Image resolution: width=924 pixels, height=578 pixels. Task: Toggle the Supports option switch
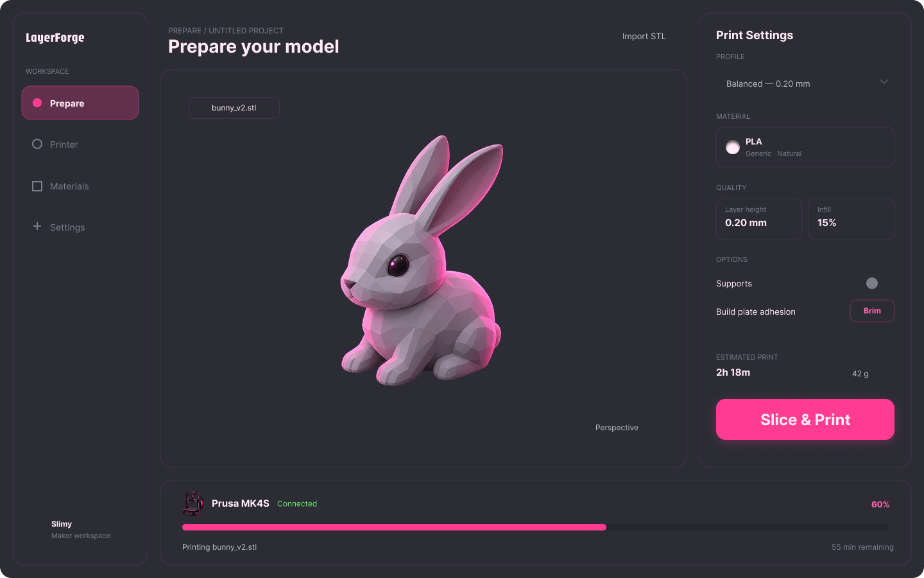point(872,283)
